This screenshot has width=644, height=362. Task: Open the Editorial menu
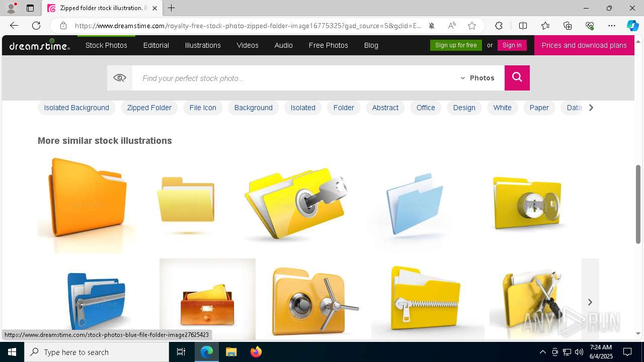coord(156,45)
